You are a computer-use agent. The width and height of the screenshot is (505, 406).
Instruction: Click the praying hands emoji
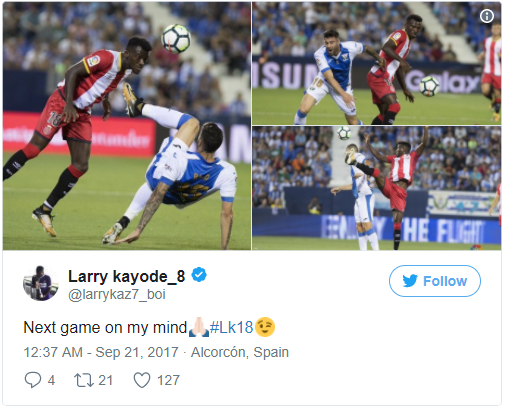(x=199, y=327)
